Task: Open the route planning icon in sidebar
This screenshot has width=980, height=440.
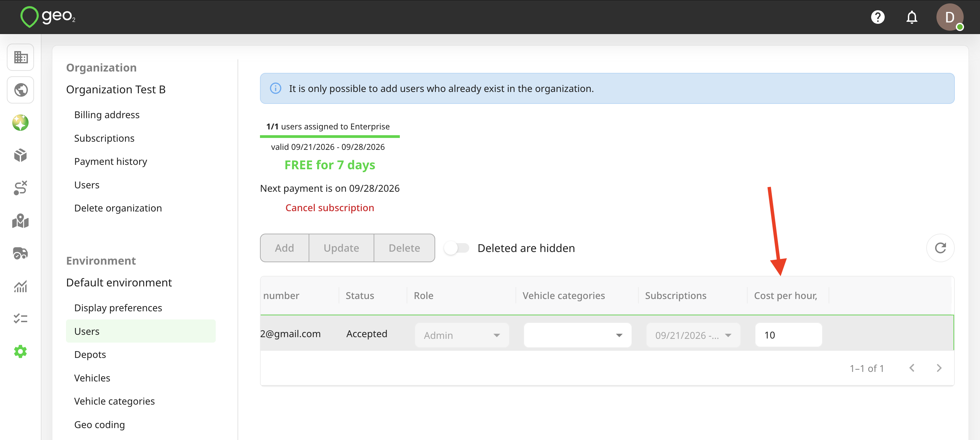Action: tap(20, 188)
